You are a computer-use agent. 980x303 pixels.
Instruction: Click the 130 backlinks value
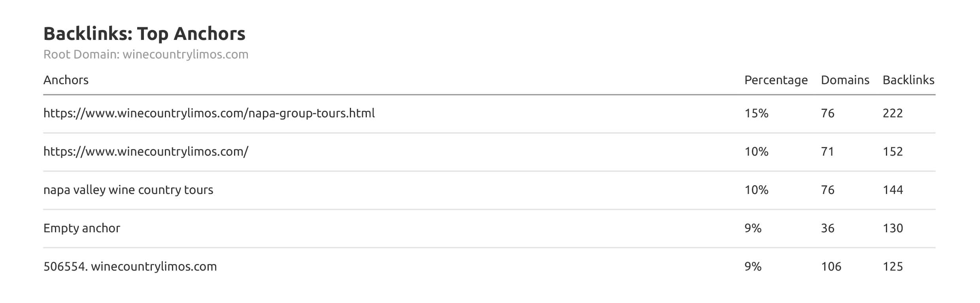coord(893,228)
